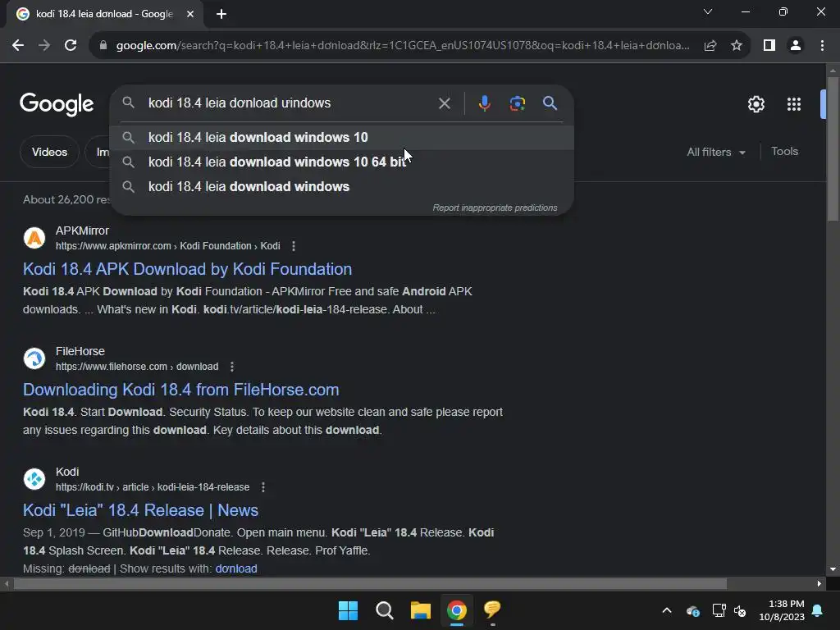The width and height of the screenshot is (840, 630).
Task: Open a new tab with the plus button
Action: (x=221, y=14)
